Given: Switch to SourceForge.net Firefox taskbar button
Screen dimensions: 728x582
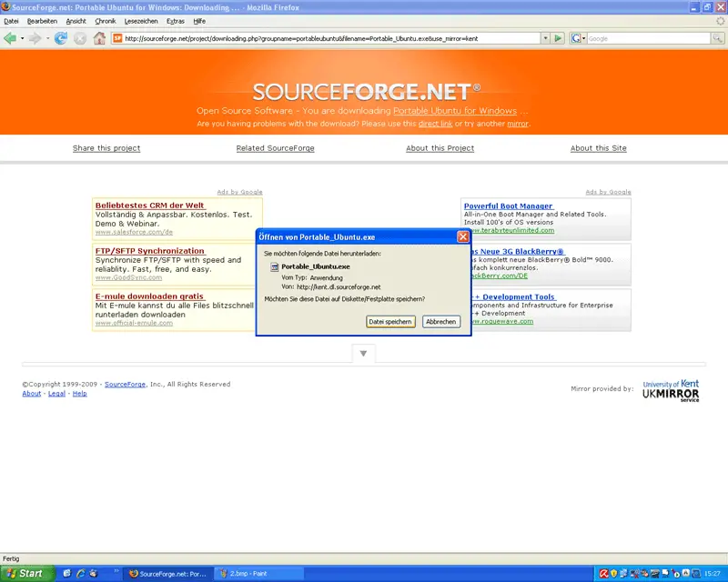Looking at the screenshot, I should [168, 574].
